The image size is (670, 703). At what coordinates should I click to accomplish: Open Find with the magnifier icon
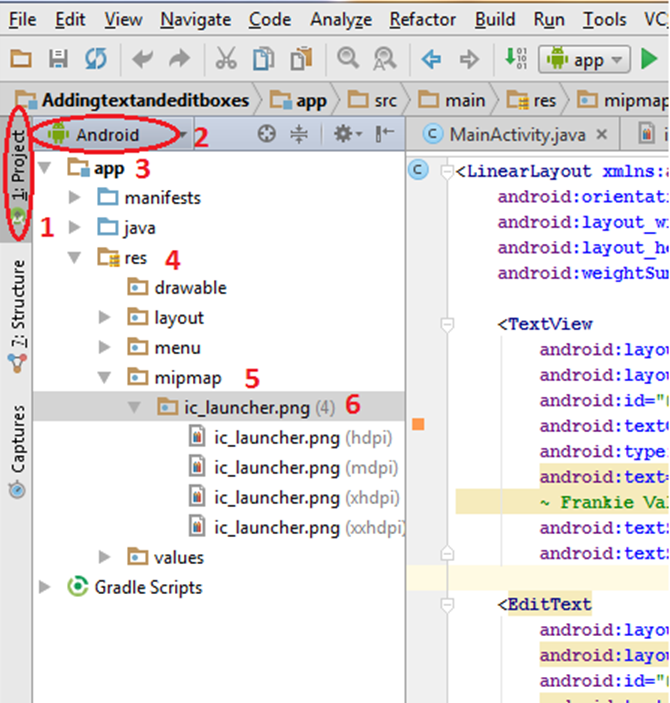[348, 59]
